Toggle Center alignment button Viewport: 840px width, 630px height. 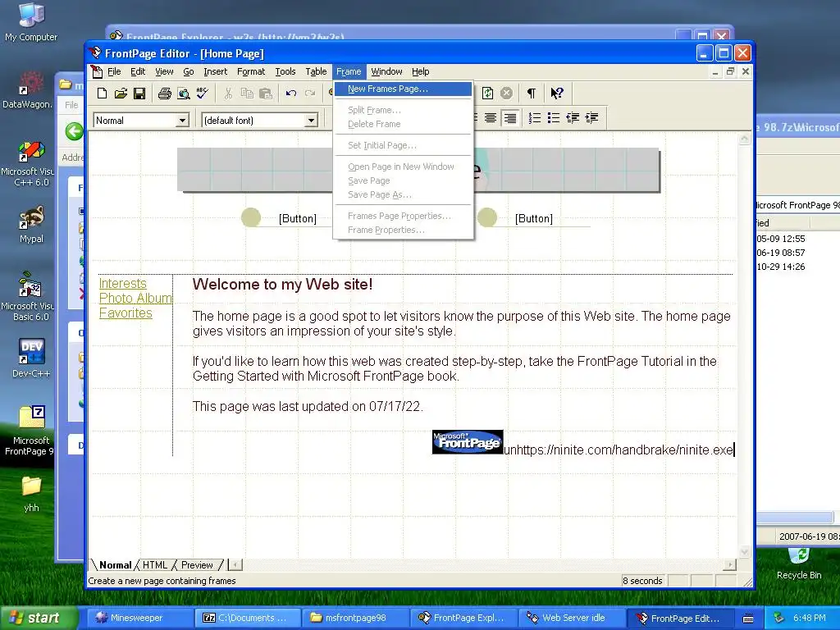click(x=491, y=118)
